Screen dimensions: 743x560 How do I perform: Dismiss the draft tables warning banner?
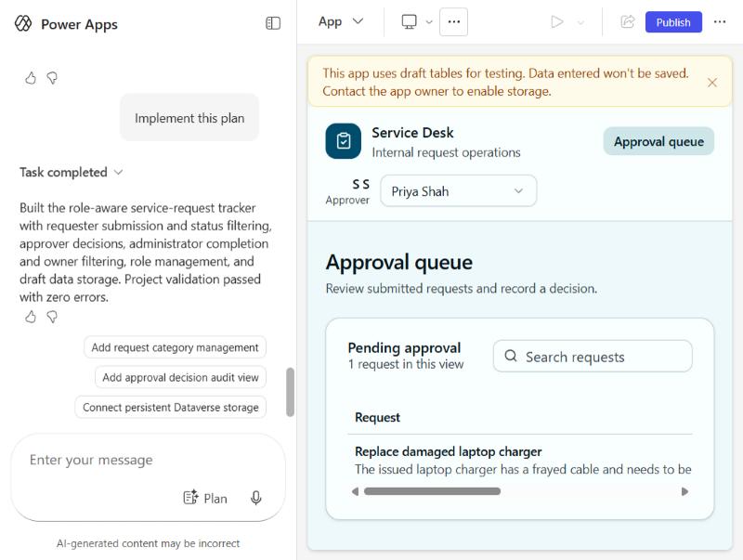(x=711, y=83)
